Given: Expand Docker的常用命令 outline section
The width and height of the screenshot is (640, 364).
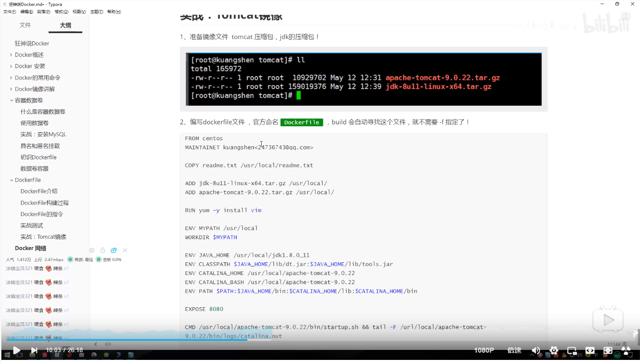Looking at the screenshot, I should click(x=11, y=78).
